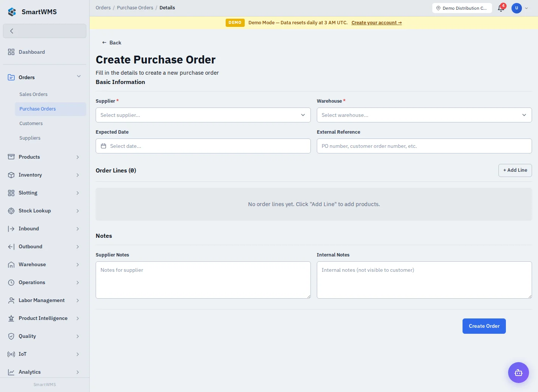Screen dimensions: 538x392
Task: Collapse the Orders menu chevron
Action: coord(79,77)
